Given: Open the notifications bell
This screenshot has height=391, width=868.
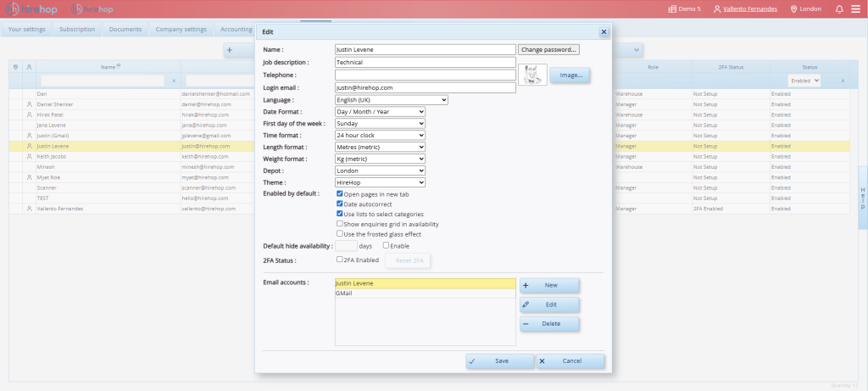Looking at the screenshot, I should click(x=839, y=8).
